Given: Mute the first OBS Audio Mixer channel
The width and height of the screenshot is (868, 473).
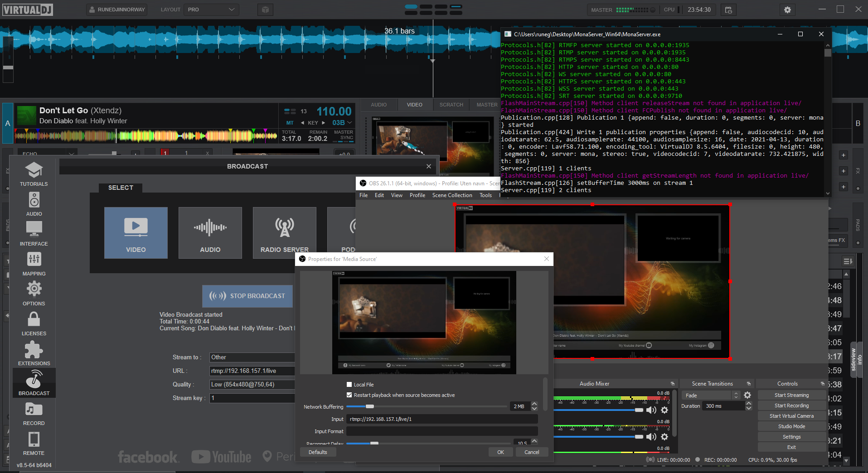Looking at the screenshot, I should (651, 410).
